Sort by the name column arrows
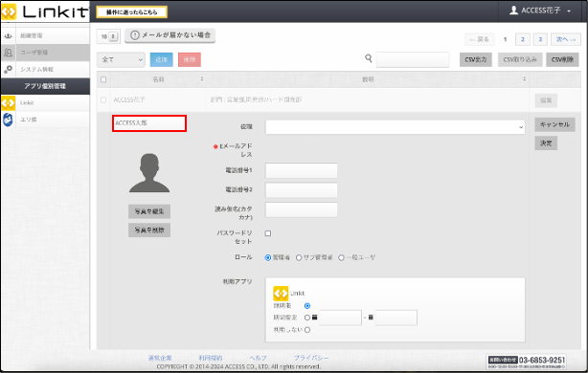Image resolution: width=588 pixels, height=373 pixels. pyautogui.click(x=202, y=79)
